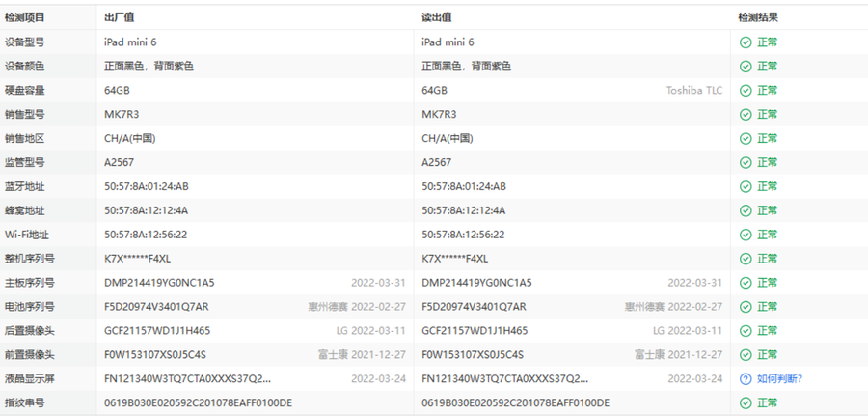Click read-value date 2022-03-31 in mainboard row

click(x=694, y=283)
